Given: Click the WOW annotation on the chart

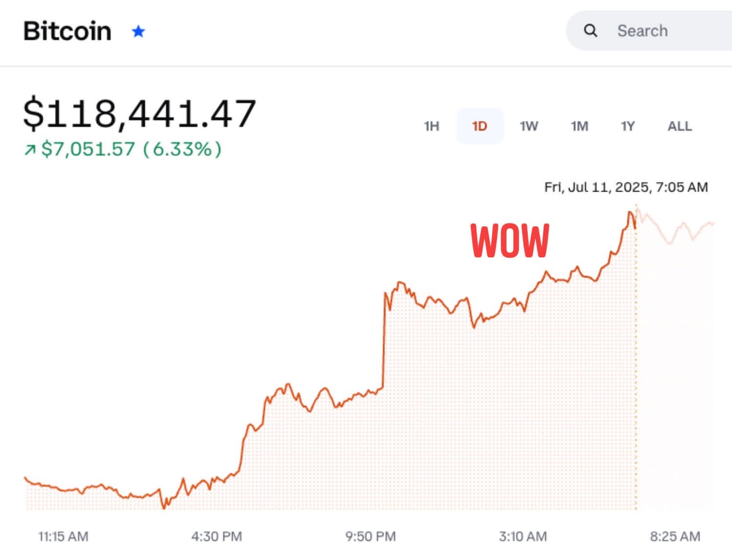Looking at the screenshot, I should tap(509, 241).
